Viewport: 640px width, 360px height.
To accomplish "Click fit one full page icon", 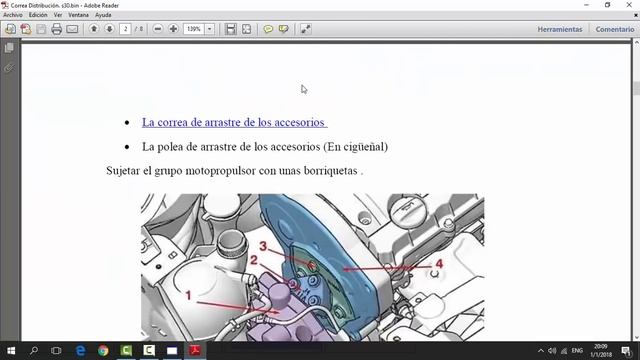I will click(247, 29).
